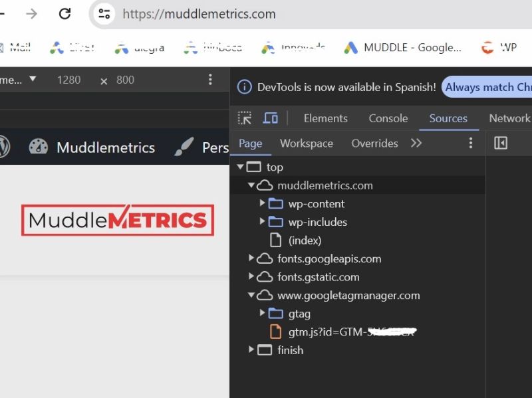
Task: Open the Workspace tab
Action: coord(306,143)
